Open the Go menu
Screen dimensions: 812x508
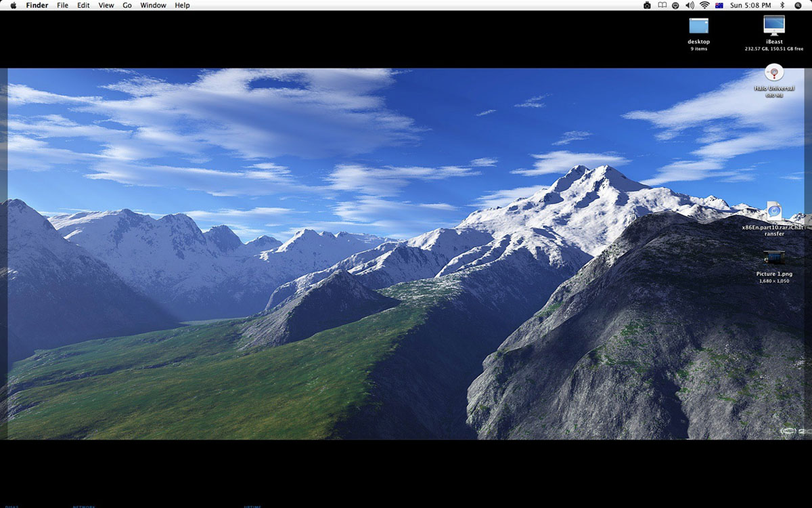[127, 5]
